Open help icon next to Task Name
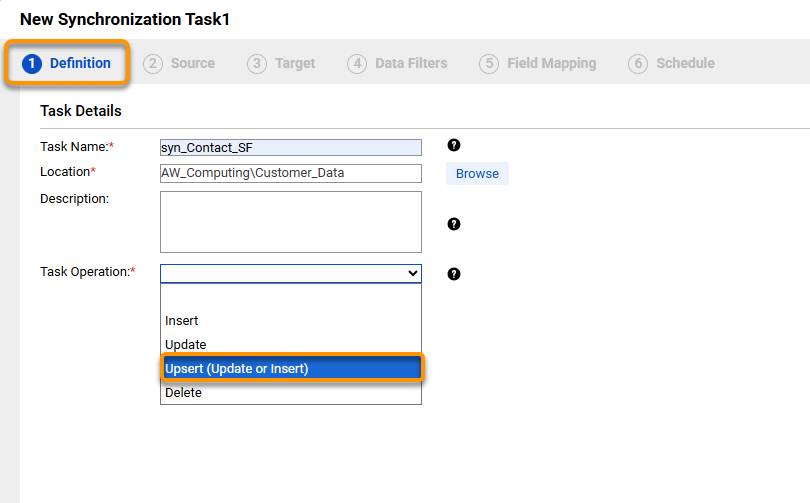 pos(454,145)
